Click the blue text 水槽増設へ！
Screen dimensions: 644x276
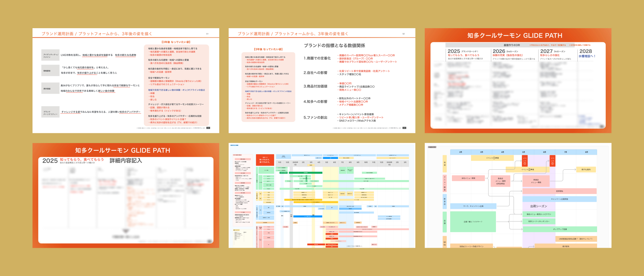pyautogui.click(x=587, y=56)
